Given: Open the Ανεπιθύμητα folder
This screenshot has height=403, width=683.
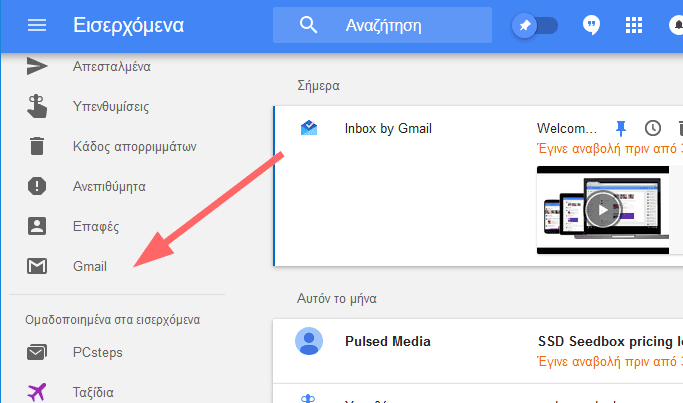Looking at the screenshot, I should pyautogui.click(x=109, y=186).
